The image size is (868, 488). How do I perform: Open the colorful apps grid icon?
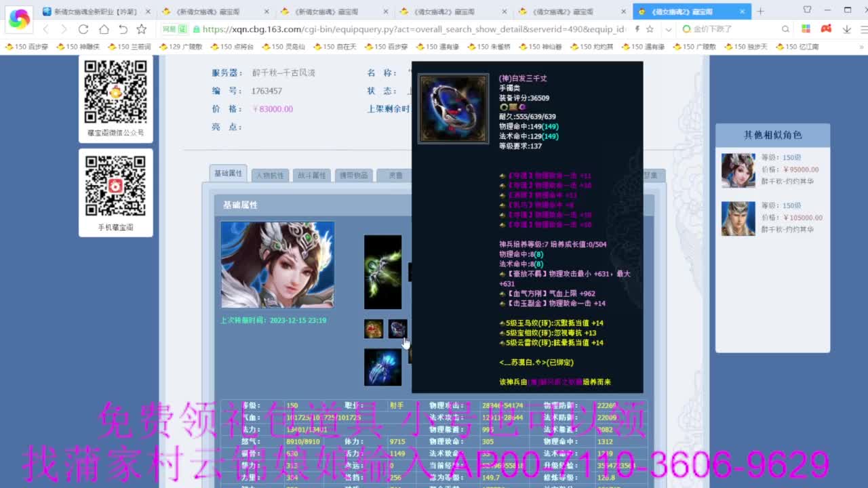[806, 29]
